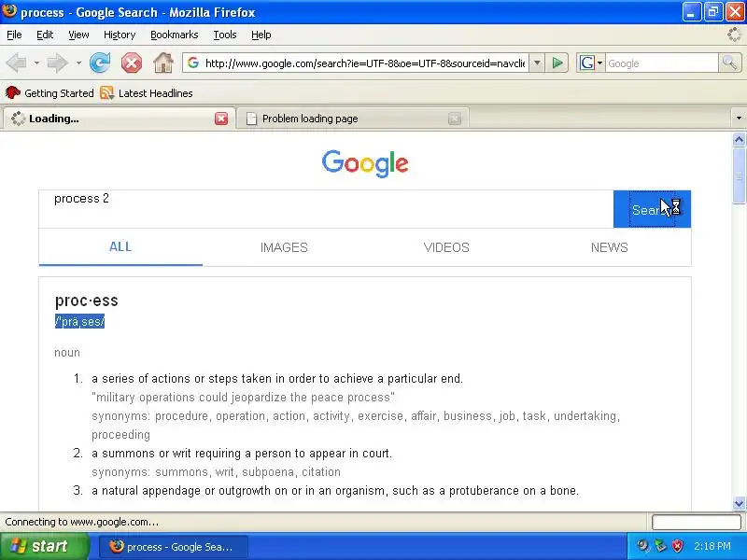
Task: Open the Bookmarks menu
Action: click(x=175, y=35)
